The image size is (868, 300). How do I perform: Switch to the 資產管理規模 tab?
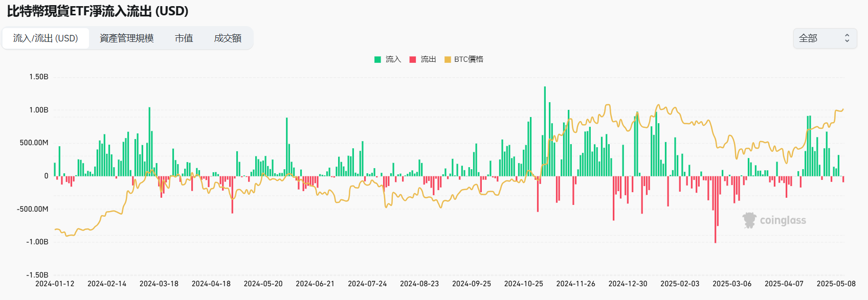(x=126, y=38)
